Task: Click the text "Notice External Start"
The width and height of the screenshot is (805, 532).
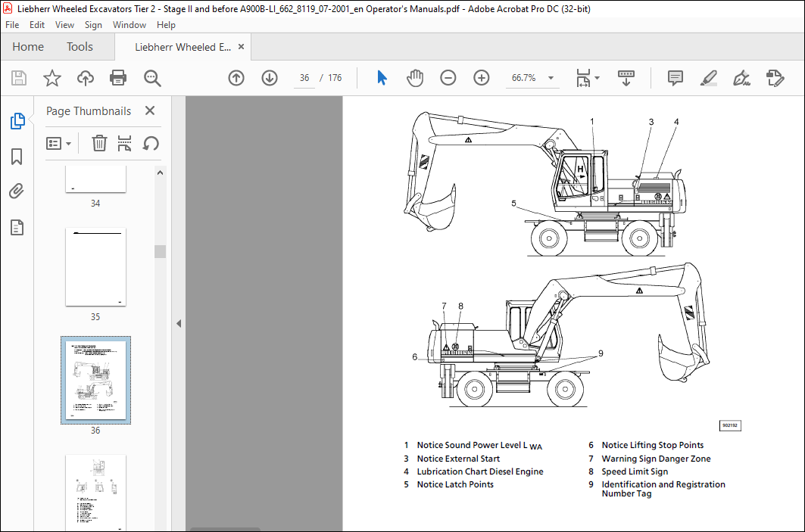Action: pos(458,459)
